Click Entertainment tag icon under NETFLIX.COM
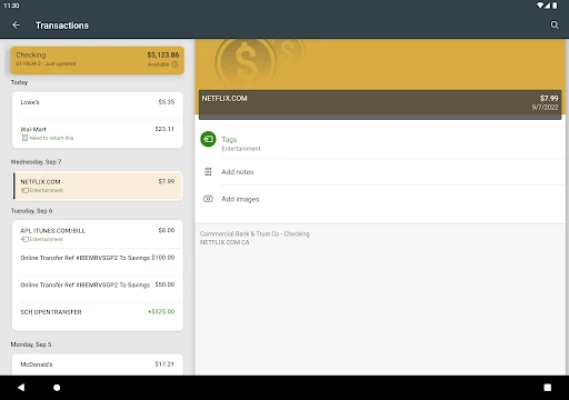Image resolution: width=569 pixels, height=400 pixels. (x=24, y=190)
